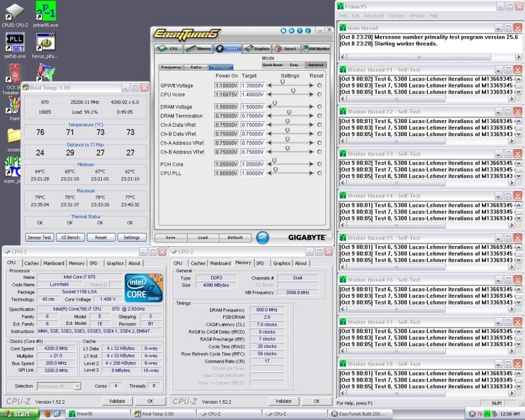Click the @ icon in EasyTune6 header
The width and height of the screenshot is (525, 420).
pyautogui.click(x=291, y=31)
